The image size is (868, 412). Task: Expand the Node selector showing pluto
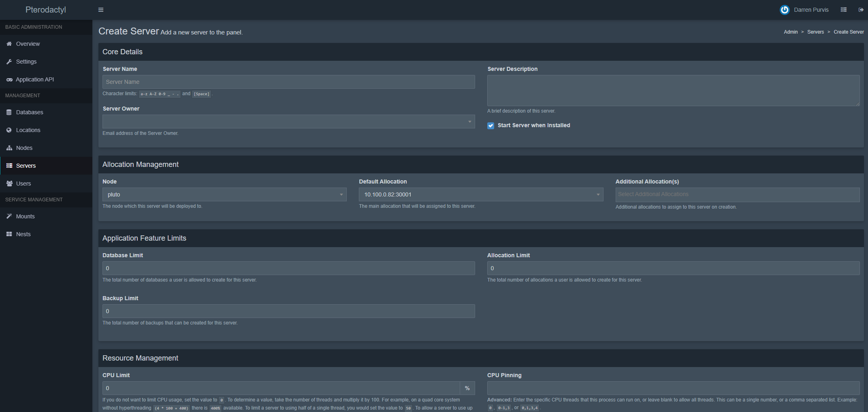point(224,194)
